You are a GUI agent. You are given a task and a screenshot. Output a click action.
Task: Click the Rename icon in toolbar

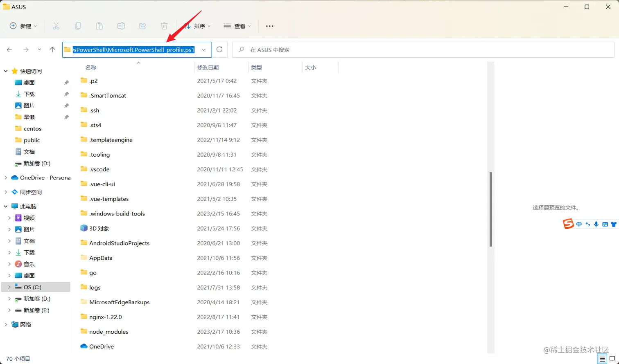(x=121, y=26)
